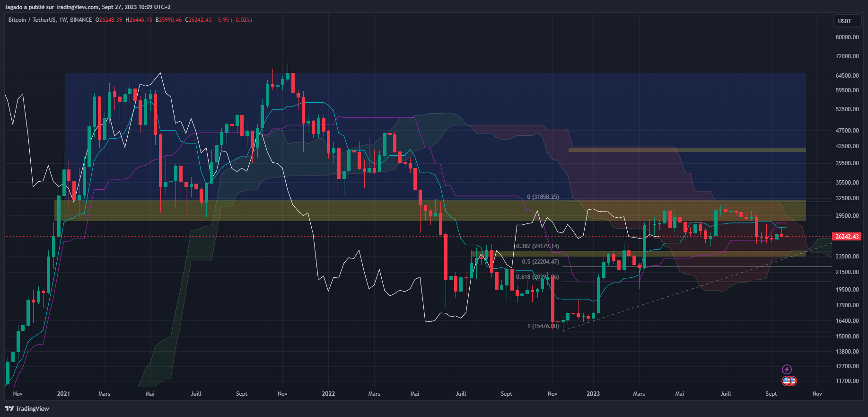
Task: Click the Fibonacci label 0.382 (24179.14)
Action: coord(537,246)
